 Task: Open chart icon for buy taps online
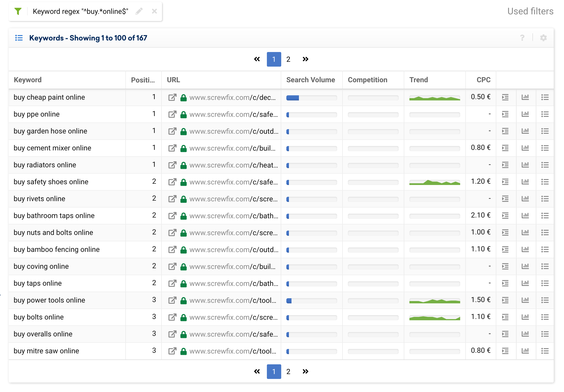[525, 283]
